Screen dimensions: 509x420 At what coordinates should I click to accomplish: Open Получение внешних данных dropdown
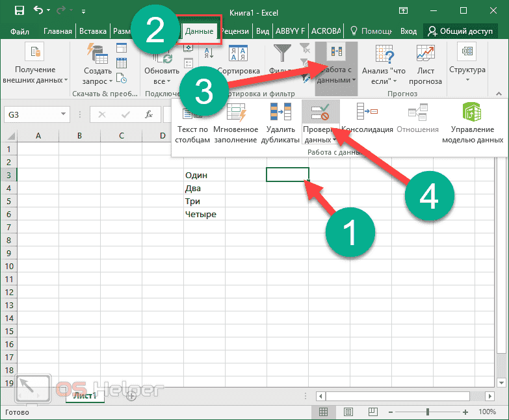[34, 65]
